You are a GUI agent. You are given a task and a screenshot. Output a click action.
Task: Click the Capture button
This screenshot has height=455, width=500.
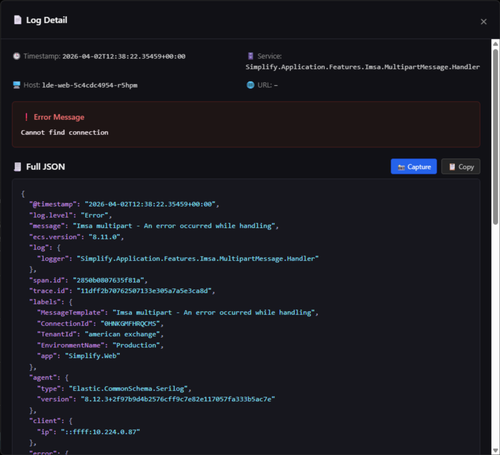414,166
